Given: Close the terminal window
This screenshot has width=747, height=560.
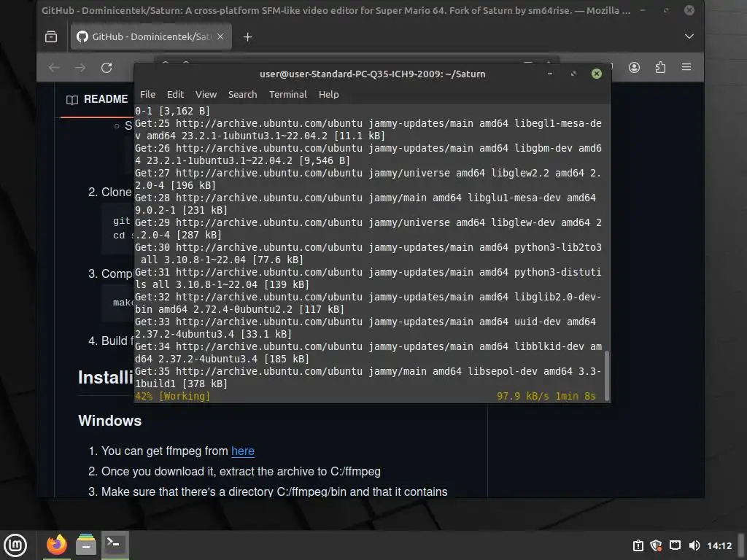Looking at the screenshot, I should [597, 74].
